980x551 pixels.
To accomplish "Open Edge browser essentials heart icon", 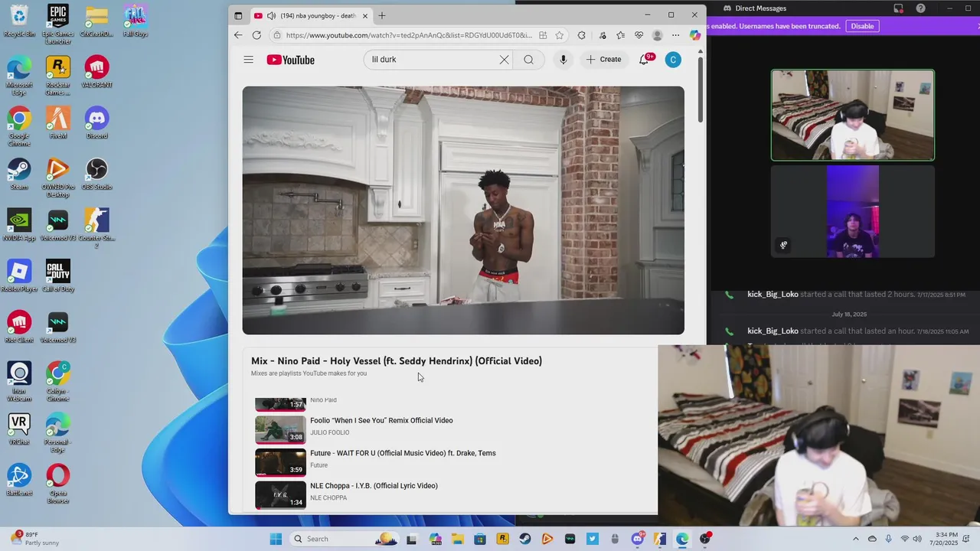I will point(639,35).
